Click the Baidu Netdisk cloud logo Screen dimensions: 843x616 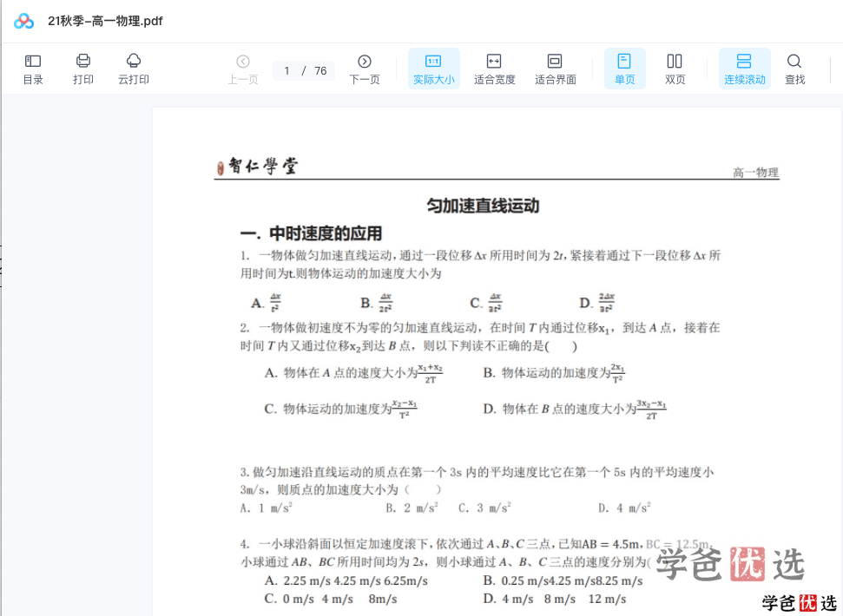pyautogui.click(x=23, y=21)
